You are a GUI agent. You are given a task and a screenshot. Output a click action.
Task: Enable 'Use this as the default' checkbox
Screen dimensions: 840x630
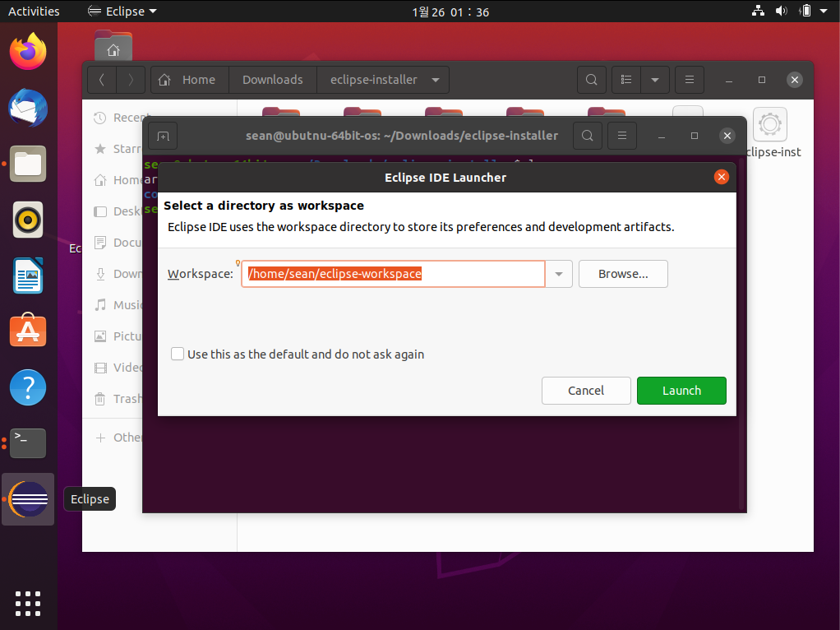(x=178, y=354)
